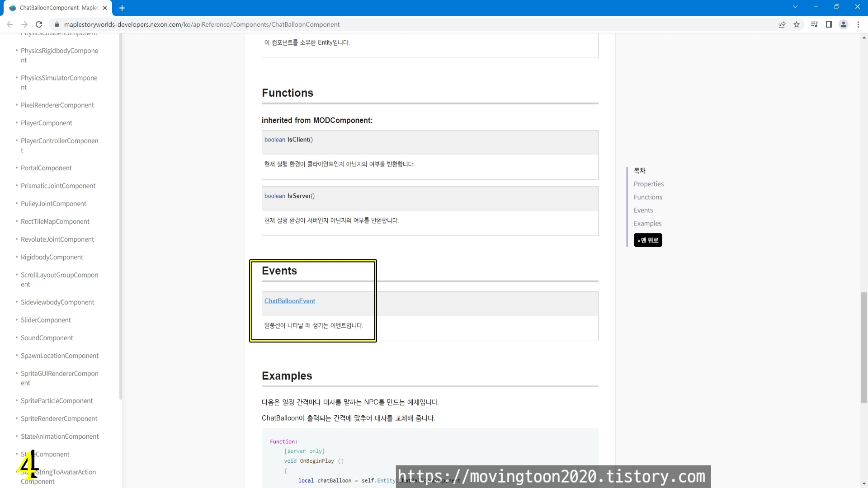Click the share page icon

pyautogui.click(x=782, y=24)
